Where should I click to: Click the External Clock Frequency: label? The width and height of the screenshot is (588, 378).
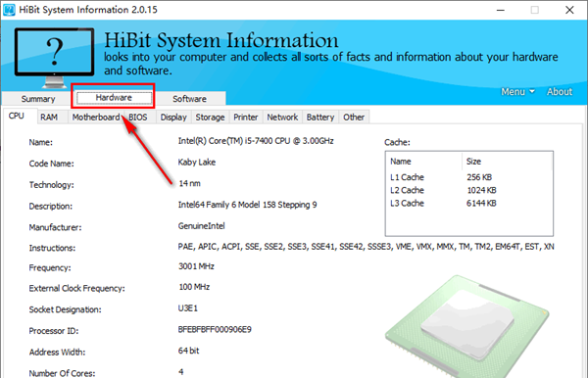pos(76,289)
